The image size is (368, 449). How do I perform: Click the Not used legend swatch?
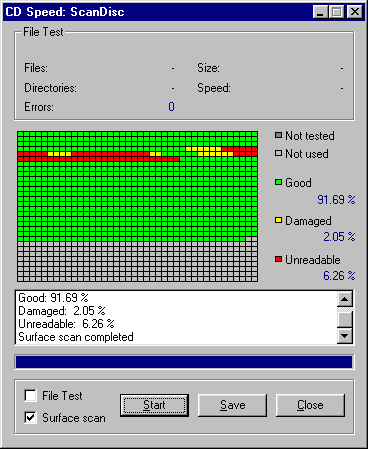(278, 153)
